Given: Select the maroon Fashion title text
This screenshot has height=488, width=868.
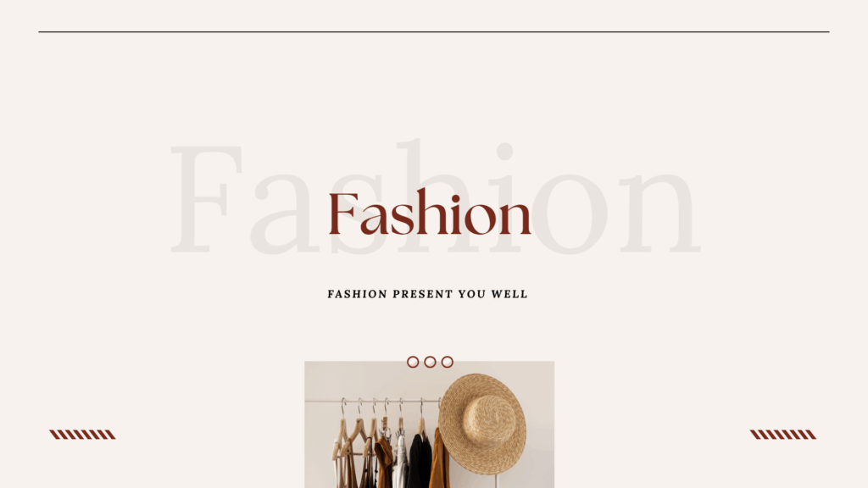Looking at the screenshot, I should click(430, 213).
